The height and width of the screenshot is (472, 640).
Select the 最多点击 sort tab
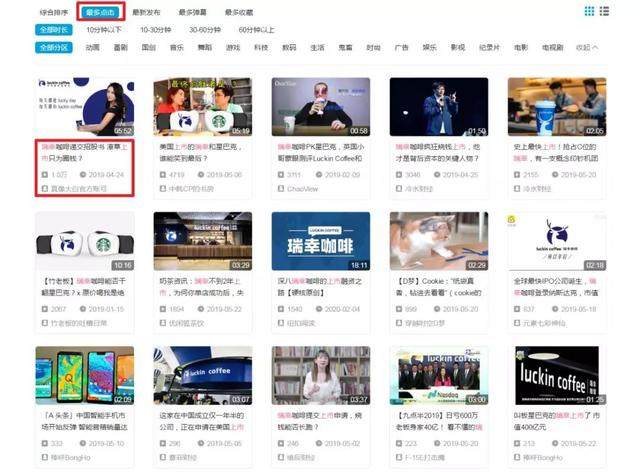click(100, 12)
